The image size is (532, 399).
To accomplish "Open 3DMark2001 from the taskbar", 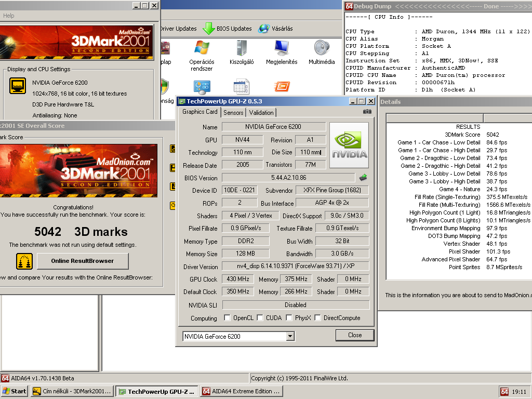I will coord(72,391).
